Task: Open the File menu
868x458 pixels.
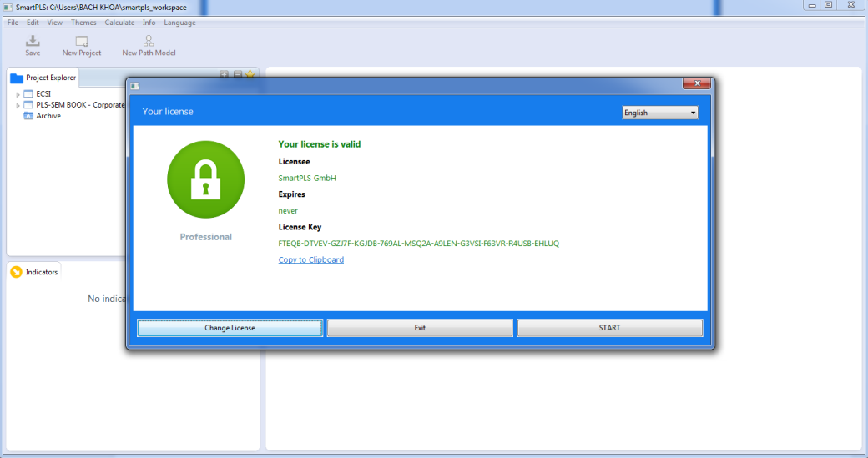Action: [x=13, y=23]
